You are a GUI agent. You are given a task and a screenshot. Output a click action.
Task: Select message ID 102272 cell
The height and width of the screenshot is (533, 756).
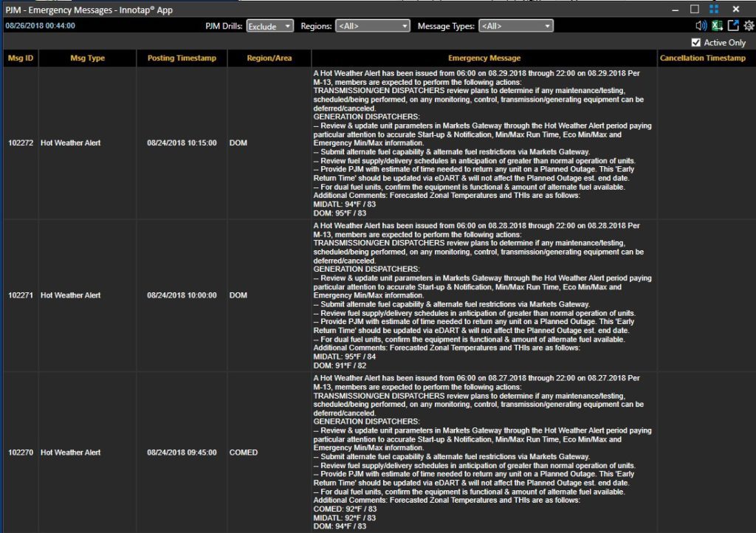point(21,142)
